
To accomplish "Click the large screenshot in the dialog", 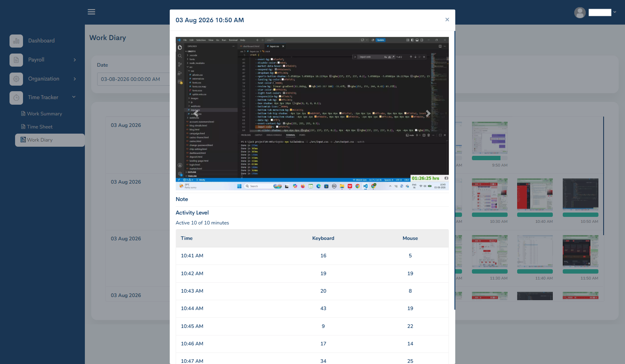I will point(312,114).
